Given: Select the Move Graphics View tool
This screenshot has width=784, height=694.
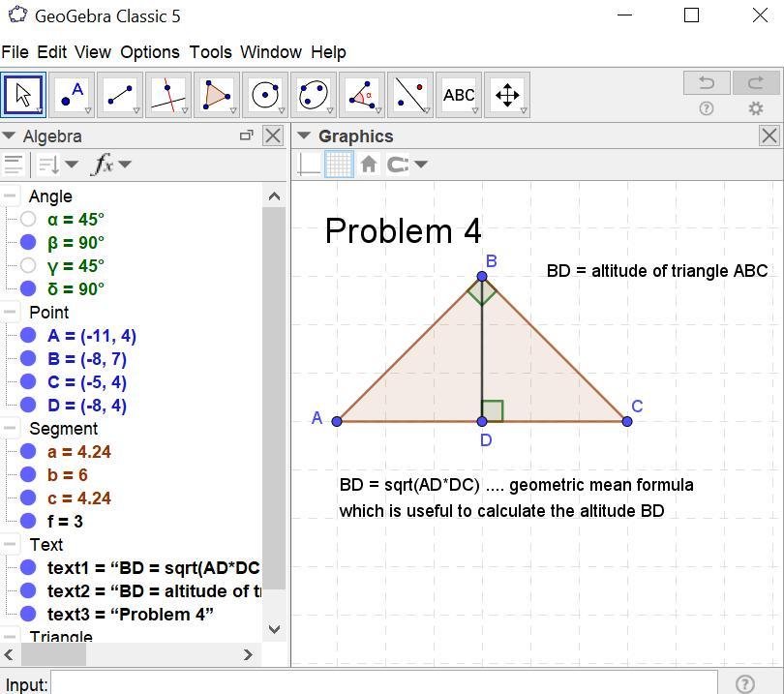Looking at the screenshot, I should click(x=507, y=95).
